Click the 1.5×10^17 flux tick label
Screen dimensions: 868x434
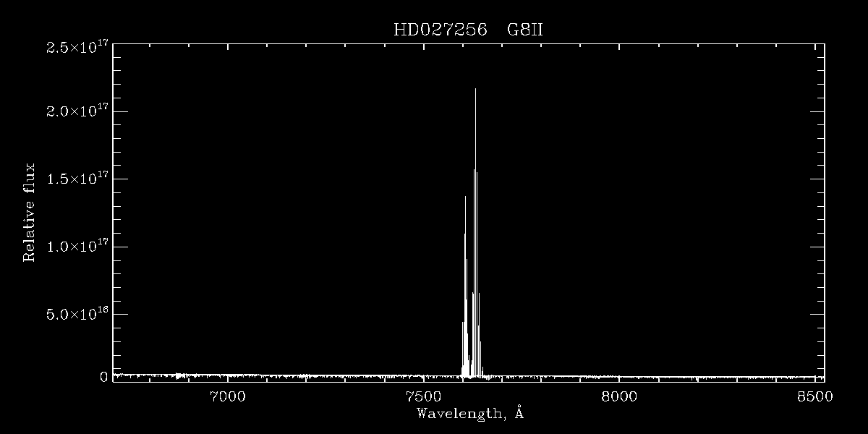[x=77, y=179]
